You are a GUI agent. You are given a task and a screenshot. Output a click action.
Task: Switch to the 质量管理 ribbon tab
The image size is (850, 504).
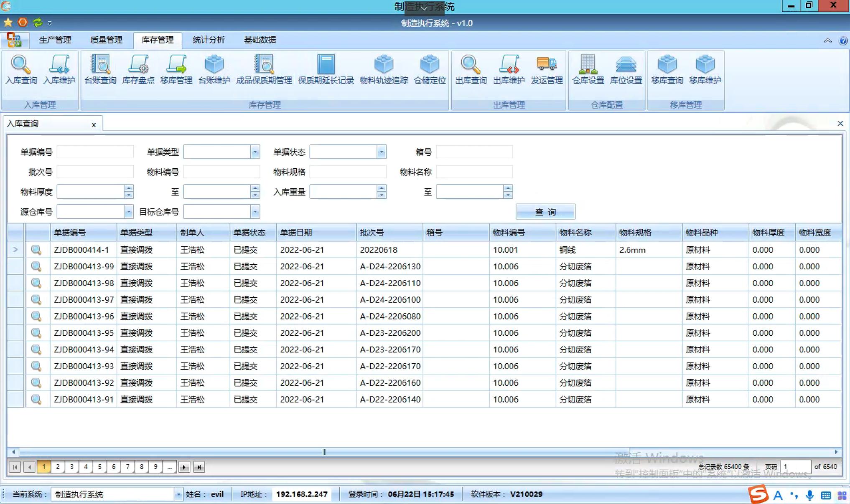[x=106, y=40]
